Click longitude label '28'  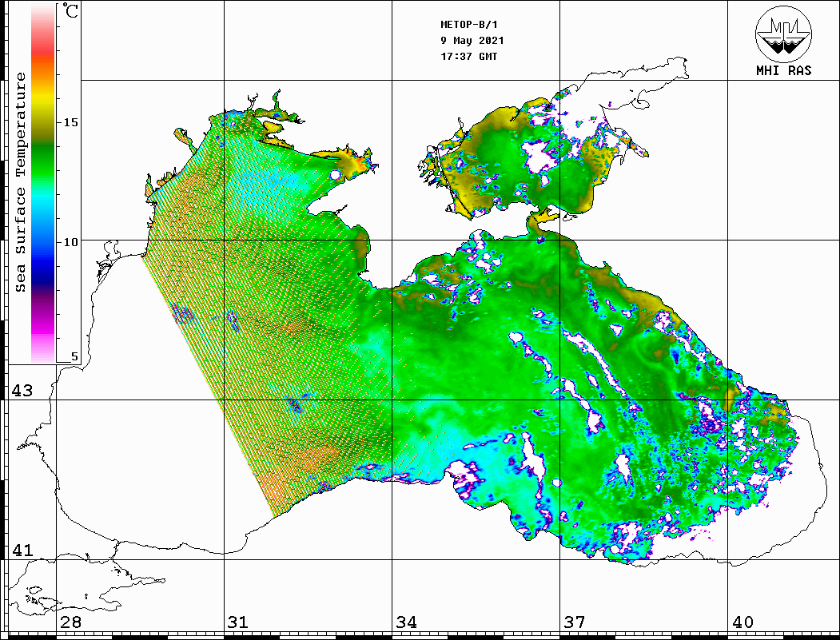click(70, 622)
